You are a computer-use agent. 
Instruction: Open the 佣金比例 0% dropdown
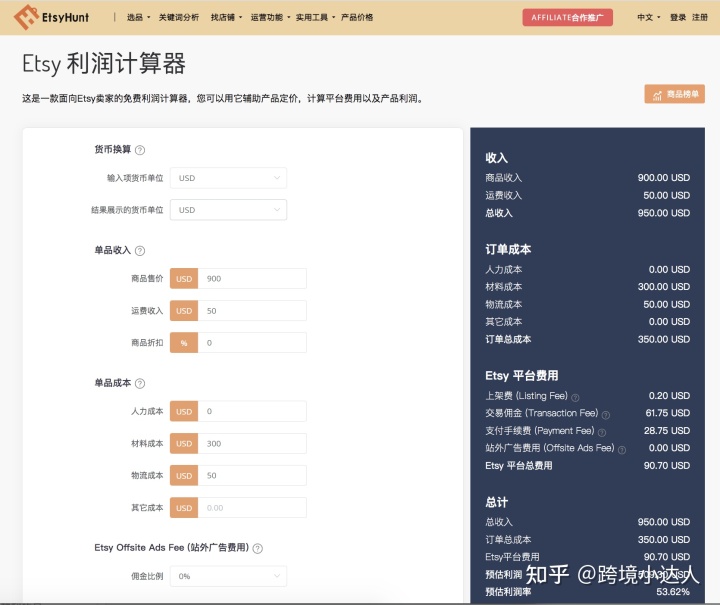click(228, 576)
